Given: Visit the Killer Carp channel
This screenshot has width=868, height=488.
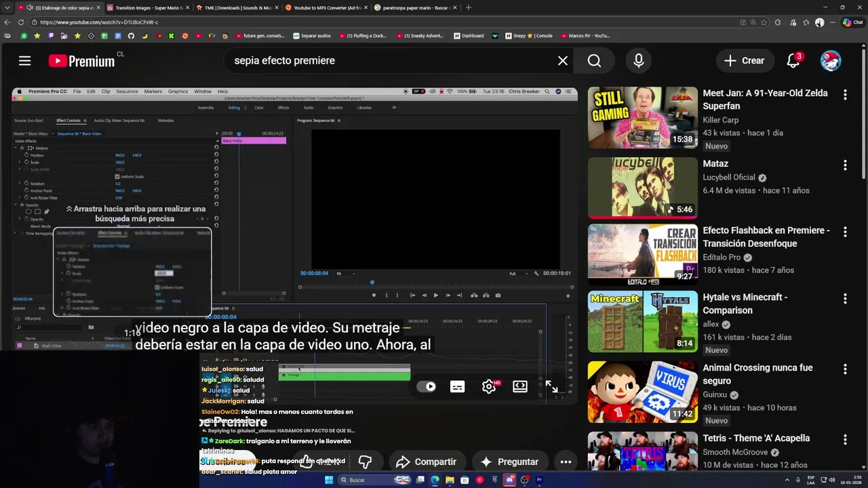Looking at the screenshot, I should [721, 120].
